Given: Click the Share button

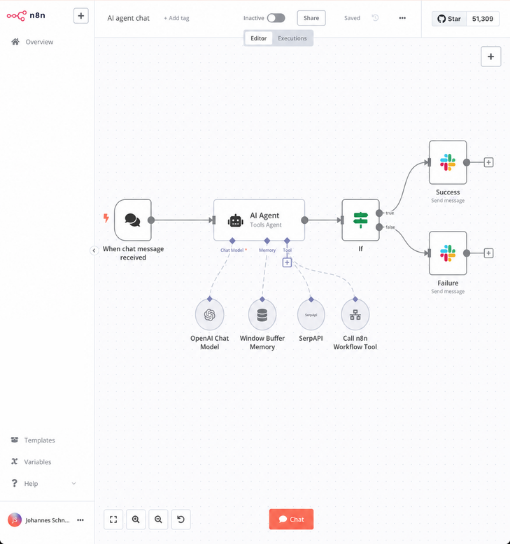Looking at the screenshot, I should point(311,18).
